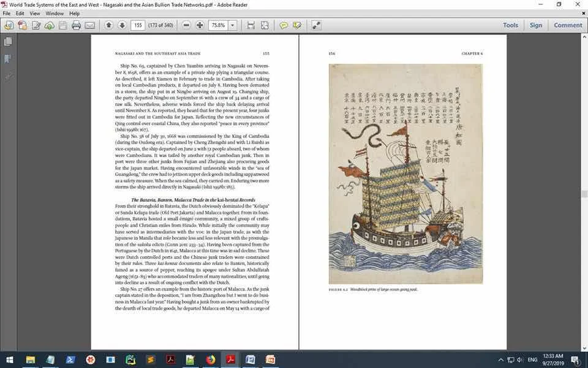This screenshot has height=368, width=588.
Task: Click the page number field showing 155
Action: click(x=138, y=25)
